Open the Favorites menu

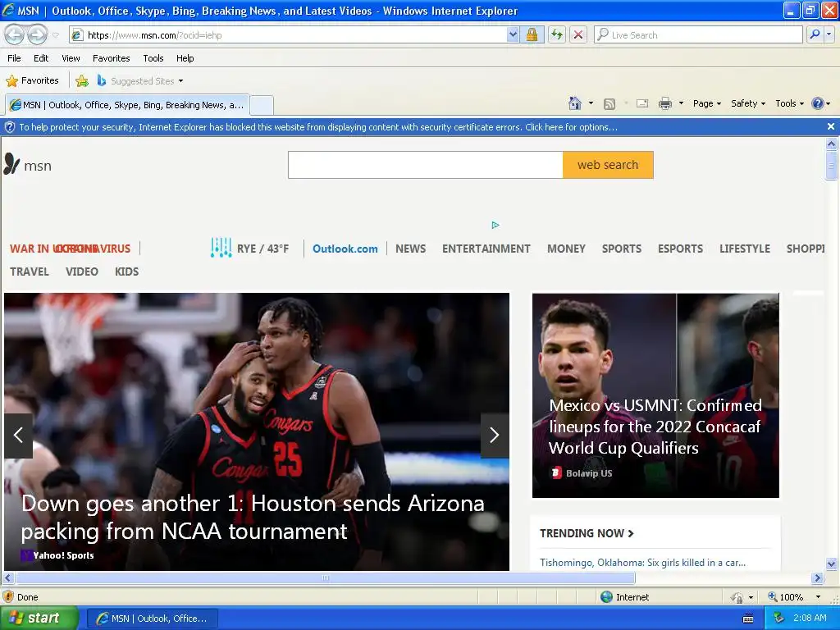point(111,58)
